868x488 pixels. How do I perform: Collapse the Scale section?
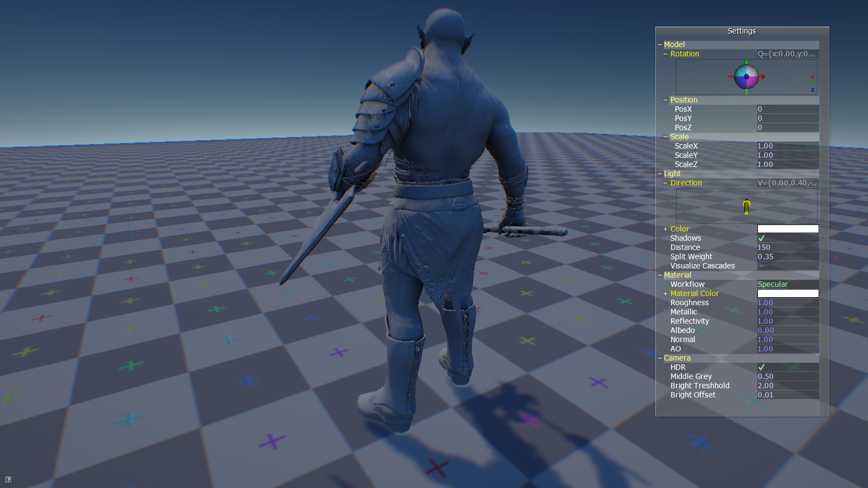(x=666, y=137)
